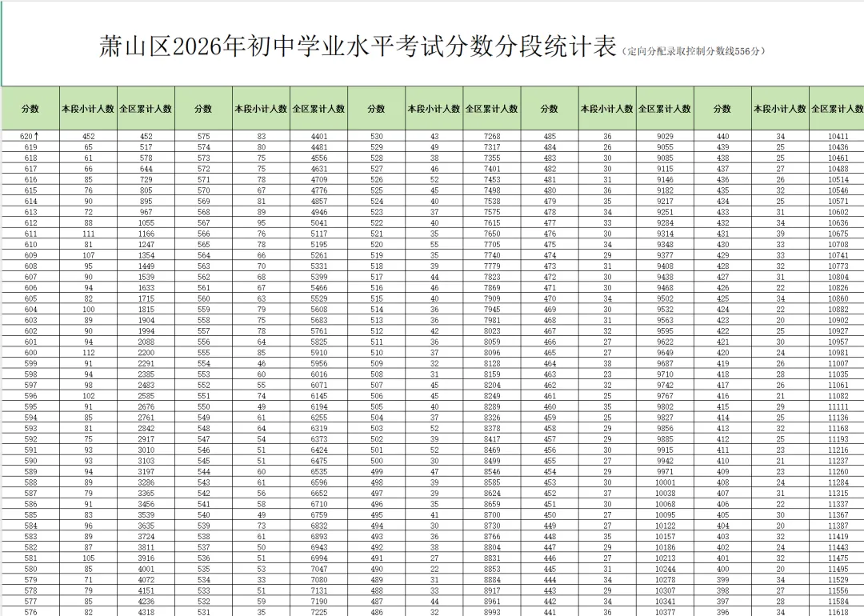The height and width of the screenshot is (616, 864).
Task: Click score cell 589
Action: click(x=30, y=472)
